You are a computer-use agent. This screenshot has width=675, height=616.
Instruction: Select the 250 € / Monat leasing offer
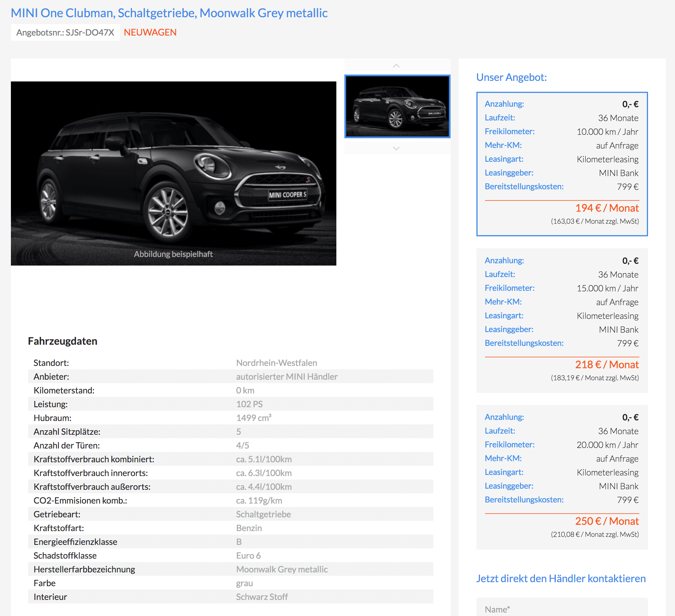coord(562,477)
